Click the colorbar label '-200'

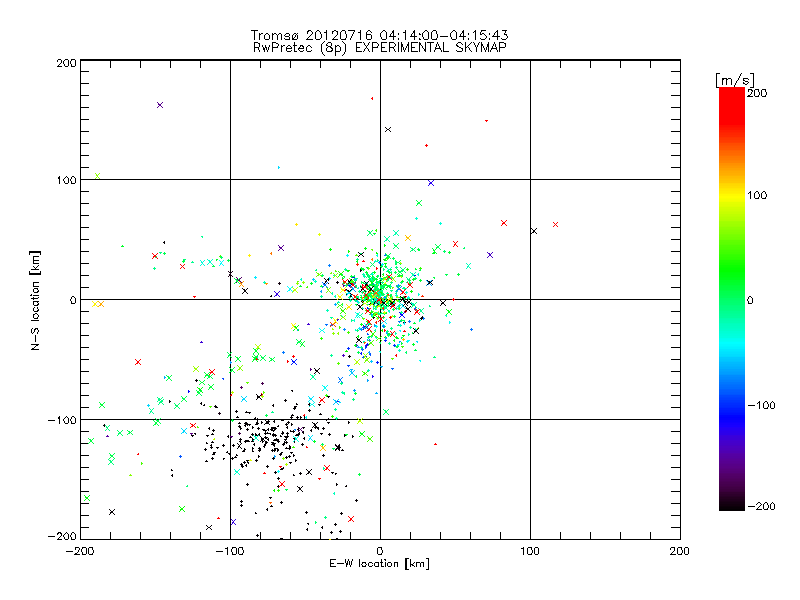click(x=761, y=506)
